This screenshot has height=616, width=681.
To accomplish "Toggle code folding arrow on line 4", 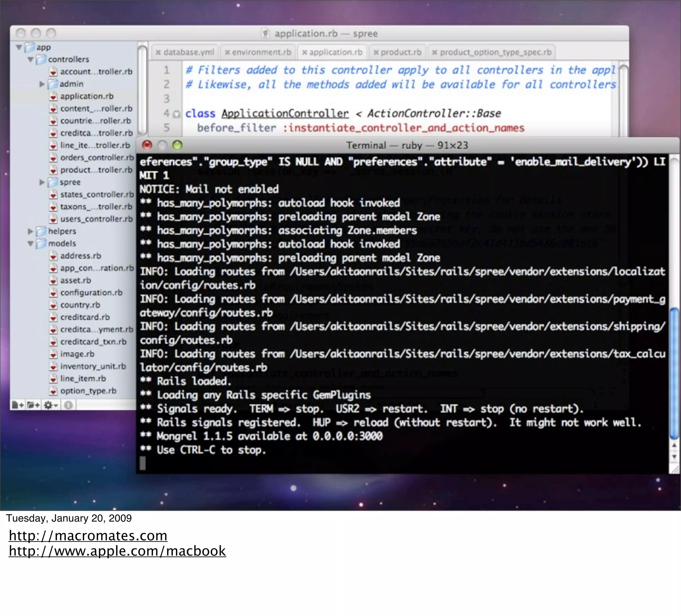I will click(x=176, y=114).
